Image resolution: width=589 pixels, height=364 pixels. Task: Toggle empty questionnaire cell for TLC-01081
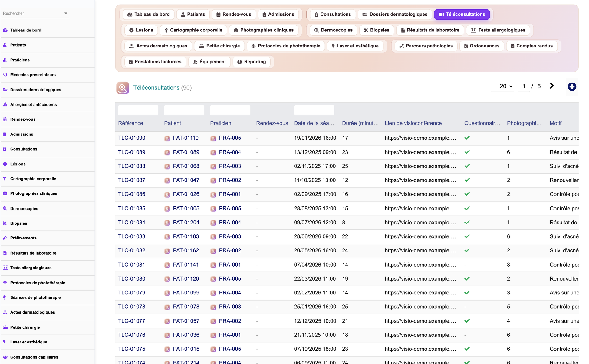point(465,265)
